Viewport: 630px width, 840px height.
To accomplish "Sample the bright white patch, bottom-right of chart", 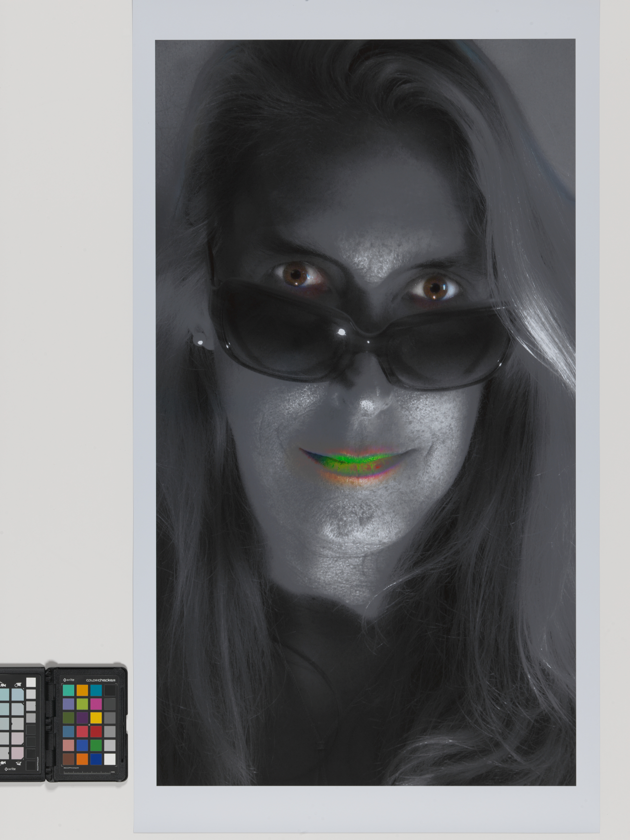I will pos(110,759).
